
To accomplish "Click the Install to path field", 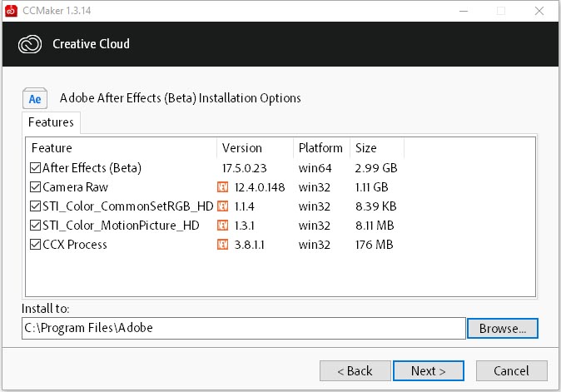I will pyautogui.click(x=244, y=328).
